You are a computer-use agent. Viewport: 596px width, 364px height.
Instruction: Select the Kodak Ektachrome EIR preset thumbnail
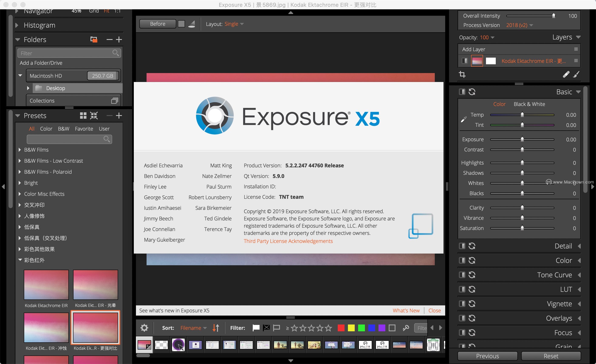pyautogui.click(x=46, y=285)
